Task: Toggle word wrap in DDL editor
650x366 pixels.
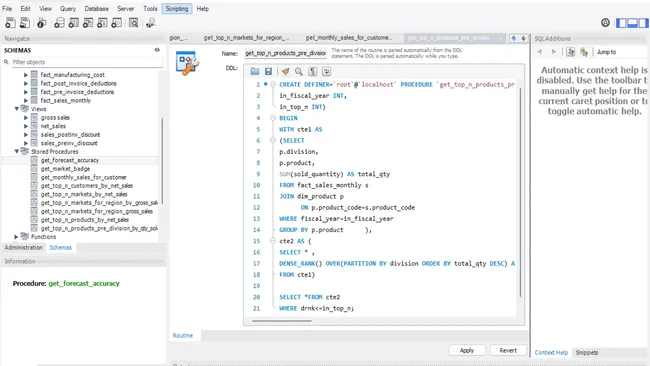Action: click(327, 72)
